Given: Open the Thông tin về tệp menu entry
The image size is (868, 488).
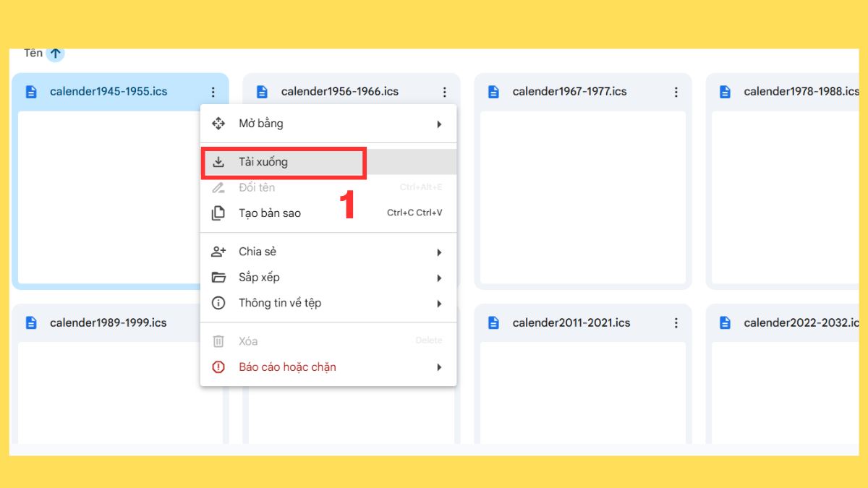Looking at the screenshot, I should coord(328,304).
